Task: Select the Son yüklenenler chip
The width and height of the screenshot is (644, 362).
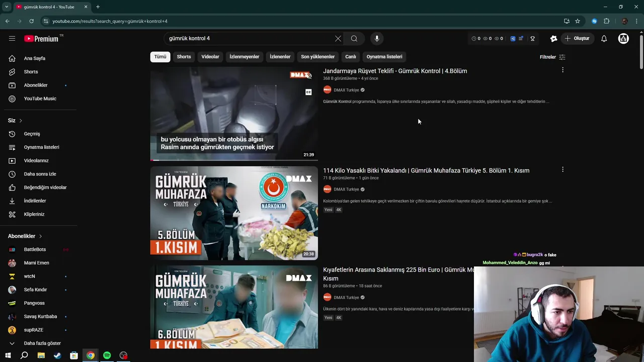Action: click(318, 57)
